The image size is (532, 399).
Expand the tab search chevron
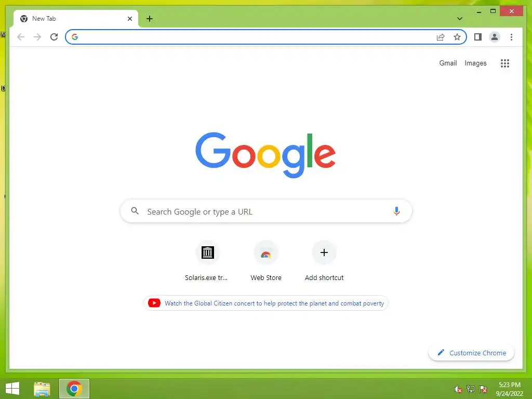[460, 19]
